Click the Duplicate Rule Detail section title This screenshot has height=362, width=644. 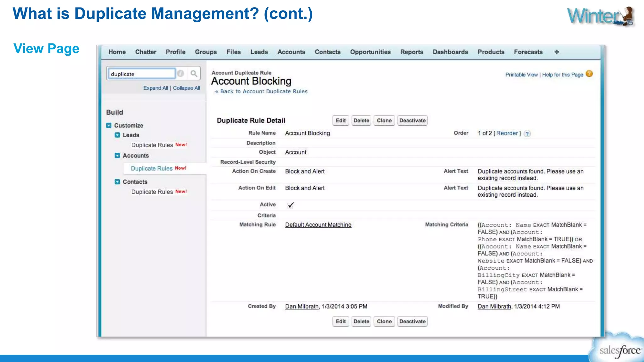click(251, 121)
